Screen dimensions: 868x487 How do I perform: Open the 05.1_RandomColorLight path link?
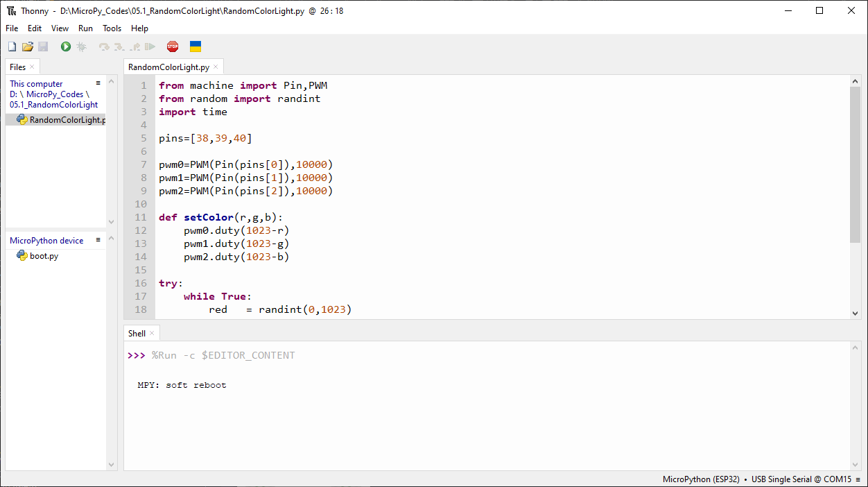[54, 105]
